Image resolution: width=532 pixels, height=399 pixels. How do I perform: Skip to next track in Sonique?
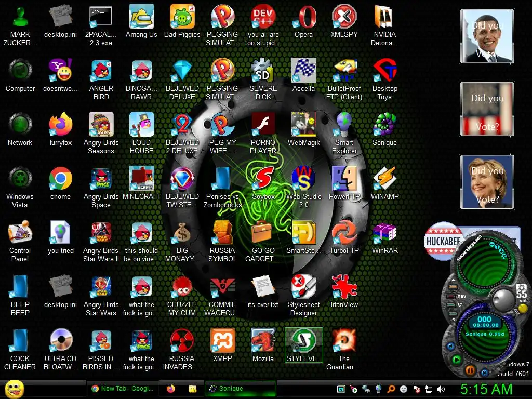tap(485, 373)
